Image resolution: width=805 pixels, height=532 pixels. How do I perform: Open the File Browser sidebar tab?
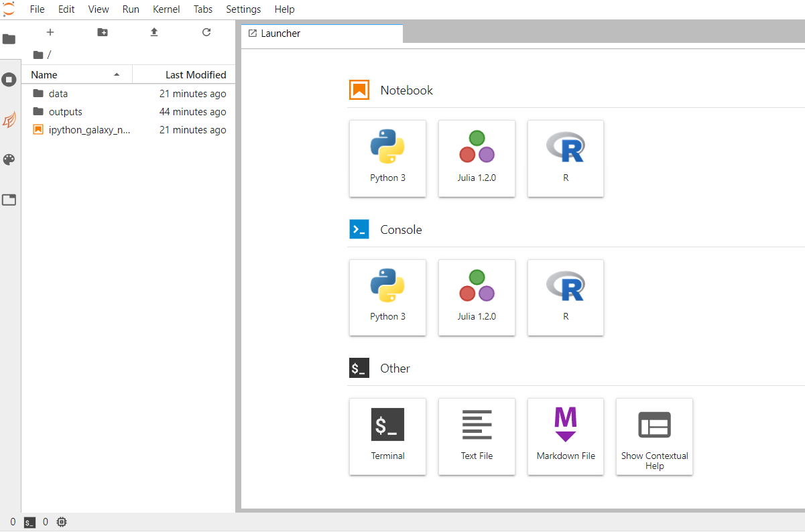pyautogui.click(x=9, y=39)
